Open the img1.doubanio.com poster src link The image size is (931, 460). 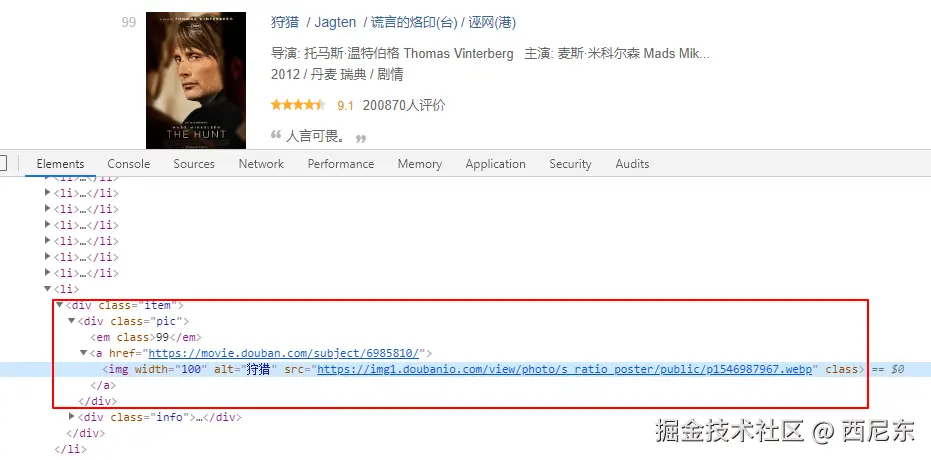point(565,369)
